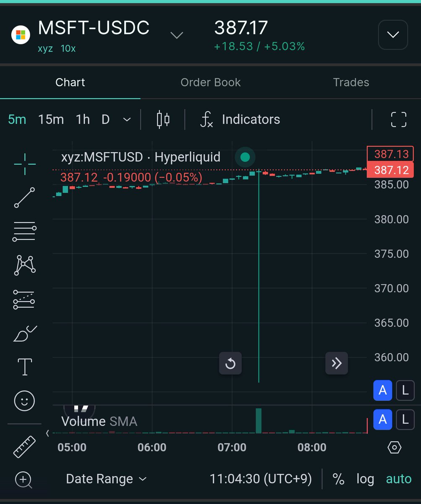Open the forecasting/projection tools
The width and height of the screenshot is (421, 504).
(x=25, y=299)
